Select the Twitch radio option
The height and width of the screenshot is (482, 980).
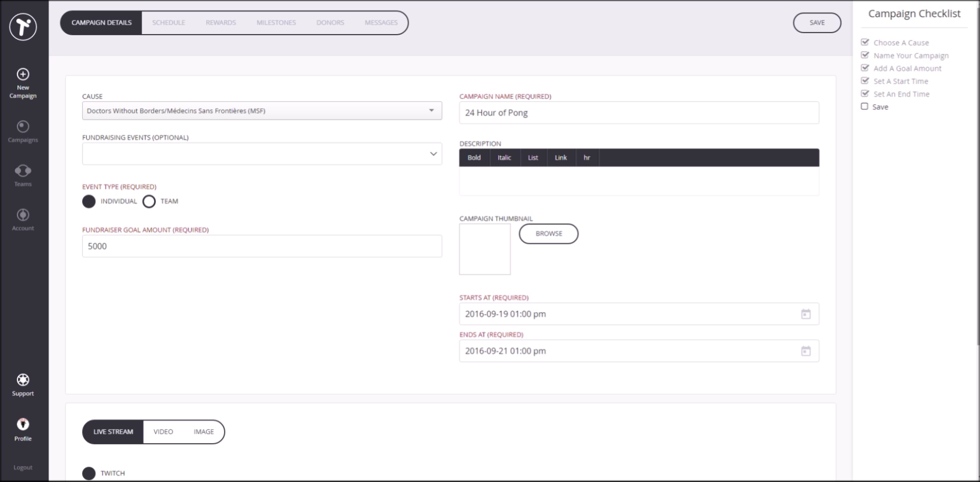click(89, 473)
